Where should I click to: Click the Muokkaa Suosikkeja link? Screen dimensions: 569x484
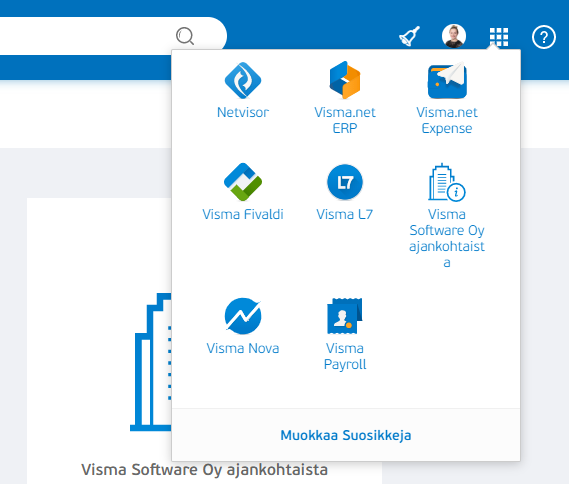(346, 435)
